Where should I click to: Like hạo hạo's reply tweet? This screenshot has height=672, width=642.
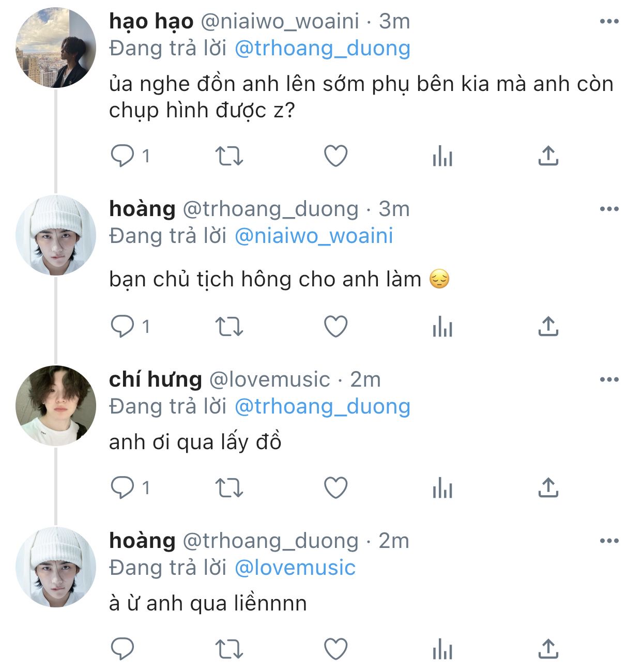click(335, 156)
